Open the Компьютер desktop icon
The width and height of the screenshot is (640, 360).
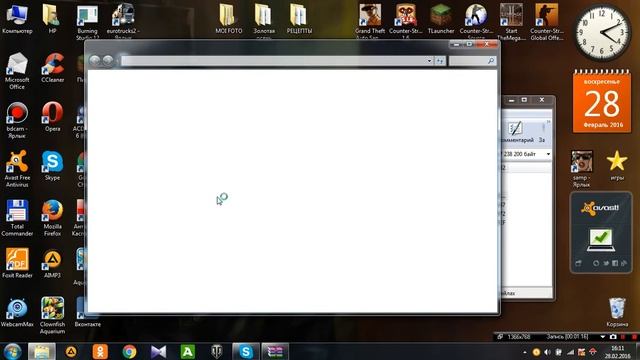pyautogui.click(x=17, y=19)
